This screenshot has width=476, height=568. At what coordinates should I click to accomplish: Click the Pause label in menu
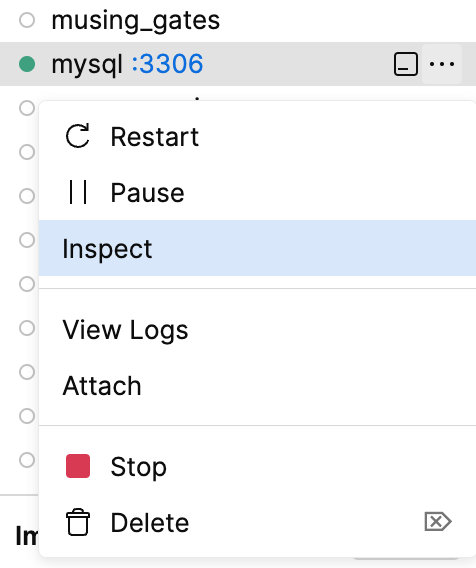coord(147,193)
